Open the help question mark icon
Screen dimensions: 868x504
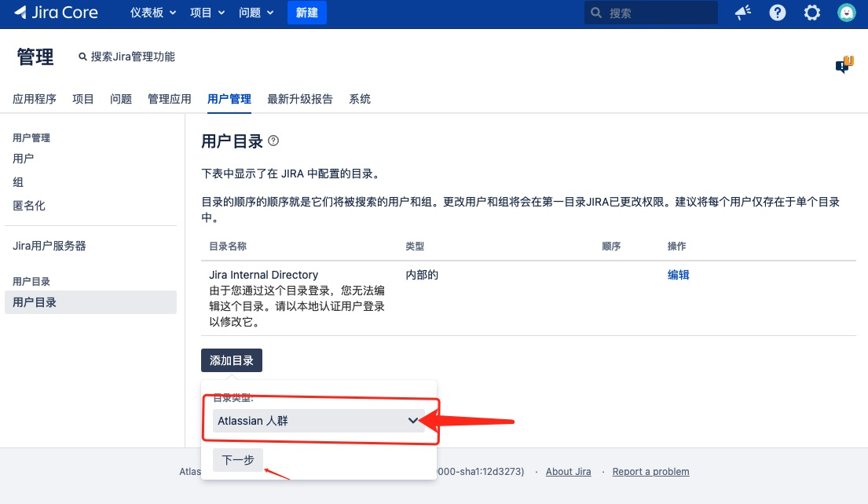[x=777, y=13]
